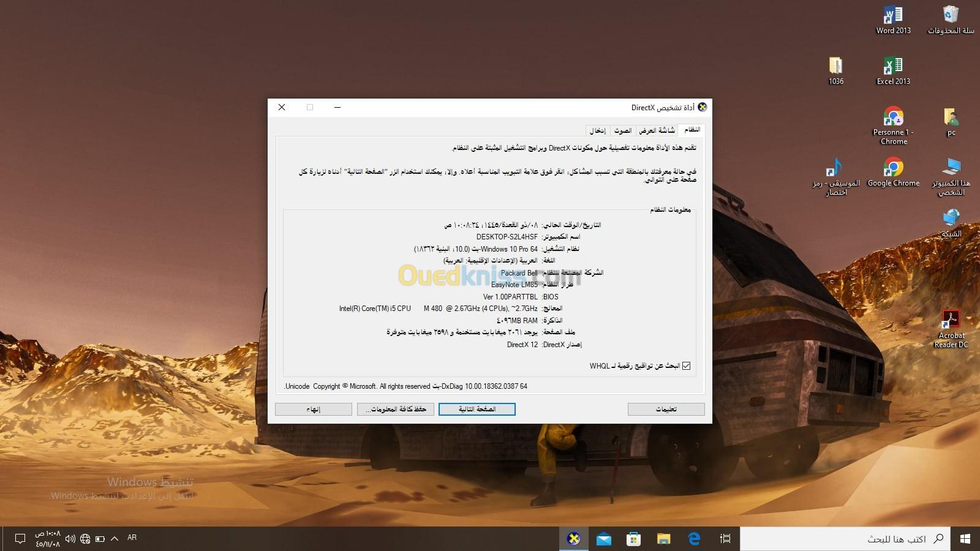Open the pc user folder icon

pos(951,121)
